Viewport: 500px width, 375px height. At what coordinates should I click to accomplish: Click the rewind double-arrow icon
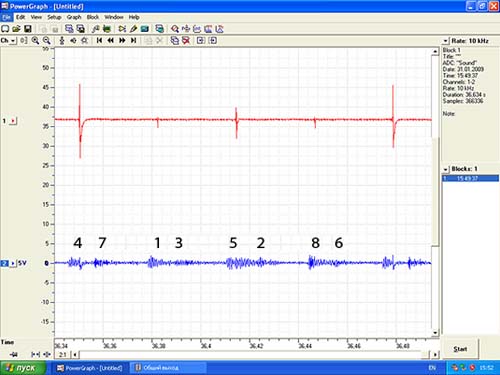[110, 40]
